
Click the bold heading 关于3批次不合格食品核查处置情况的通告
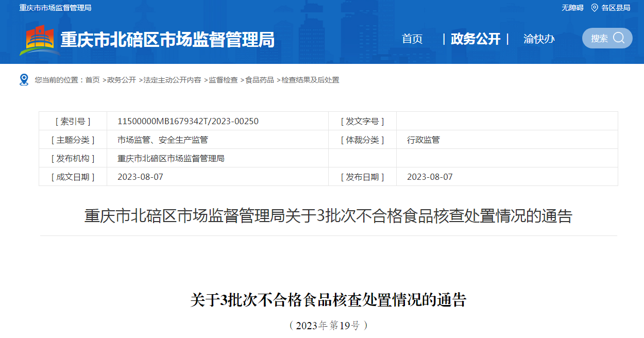(328, 300)
